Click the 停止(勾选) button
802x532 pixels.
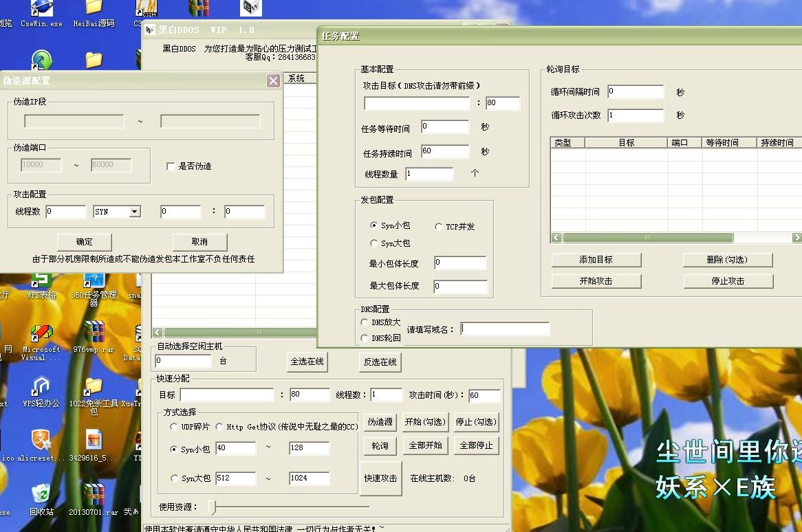[476, 422]
